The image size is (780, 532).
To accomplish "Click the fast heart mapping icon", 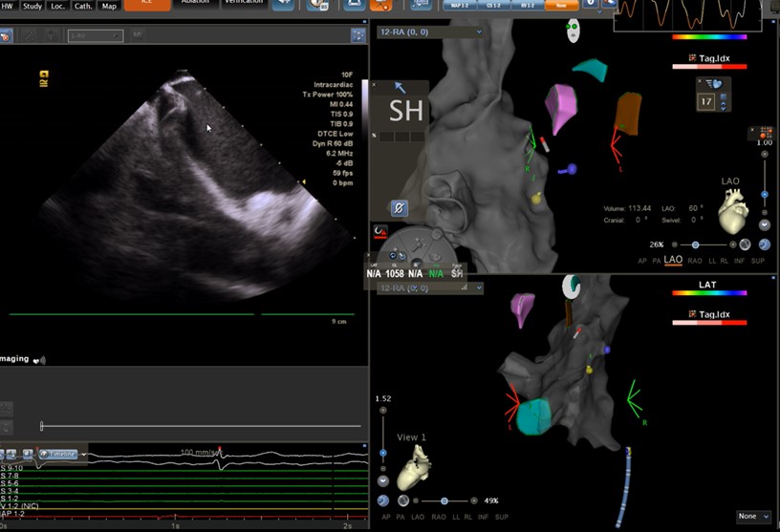I will pyautogui.click(x=714, y=84).
